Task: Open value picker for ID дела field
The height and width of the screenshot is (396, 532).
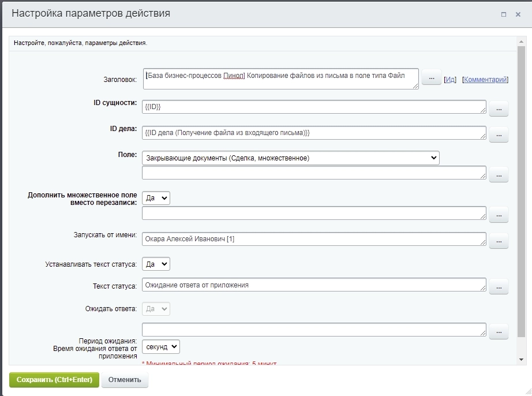Action: (x=499, y=134)
